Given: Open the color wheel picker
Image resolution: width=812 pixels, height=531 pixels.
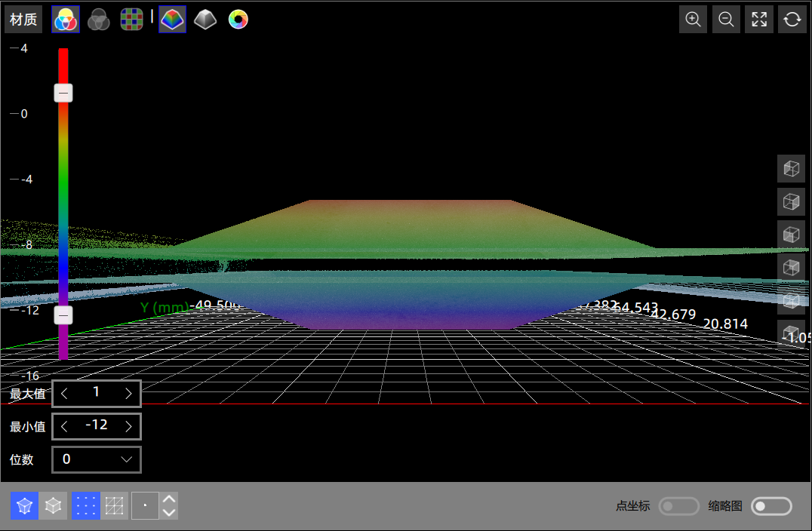Looking at the screenshot, I should 238,20.
